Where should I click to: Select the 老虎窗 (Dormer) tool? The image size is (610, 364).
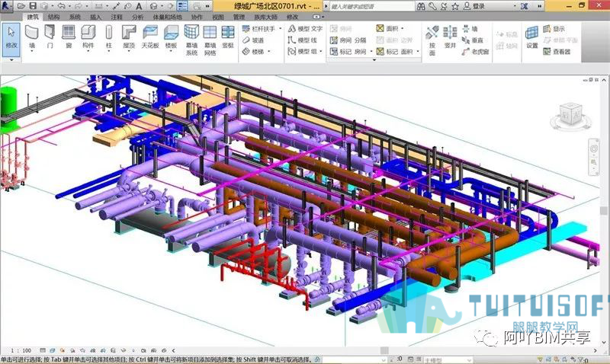coord(475,51)
